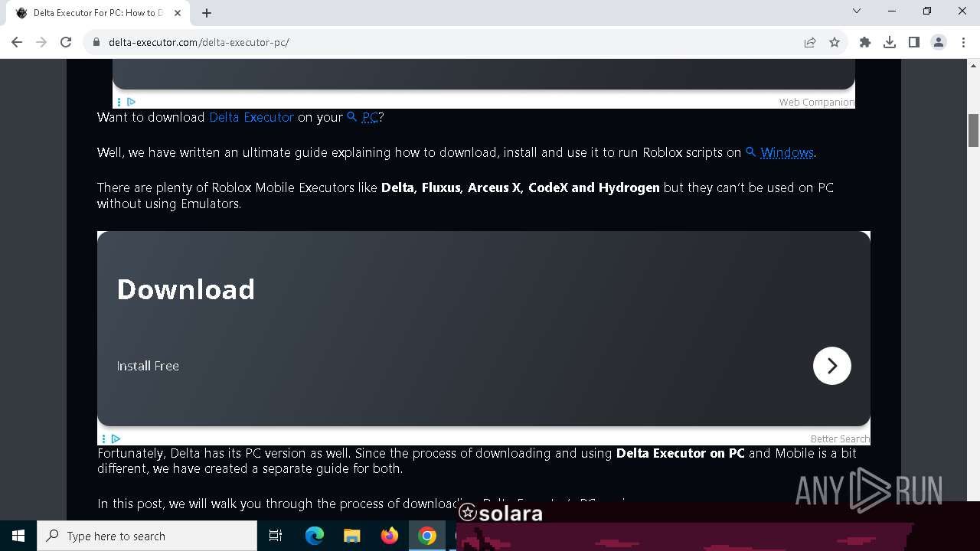Click Install Free in the ad
The width and height of the screenshot is (980, 551).
[148, 366]
